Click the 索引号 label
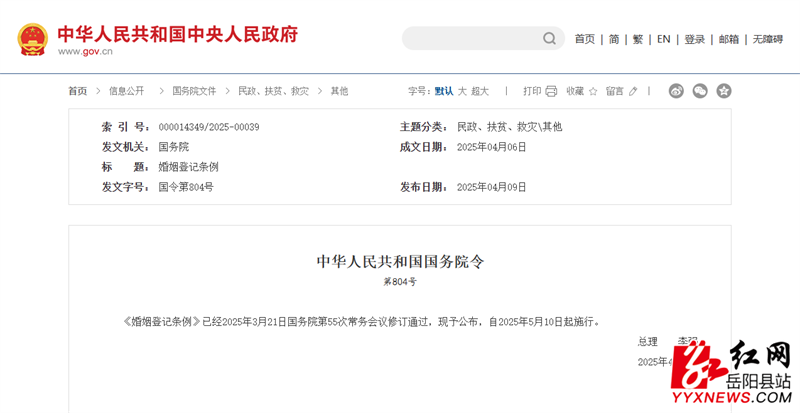The image size is (800, 413). pos(126,127)
